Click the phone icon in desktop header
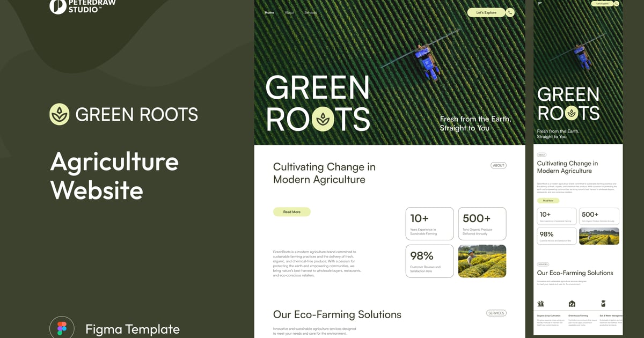 click(510, 12)
